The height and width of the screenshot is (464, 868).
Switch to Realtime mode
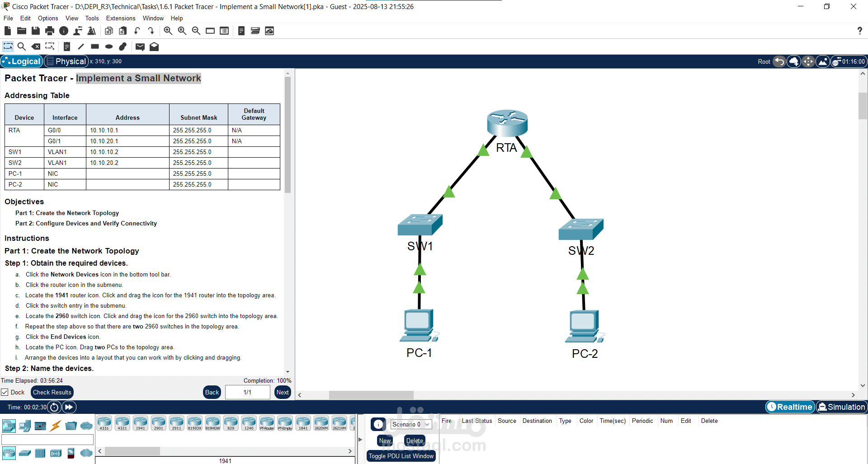pos(790,407)
